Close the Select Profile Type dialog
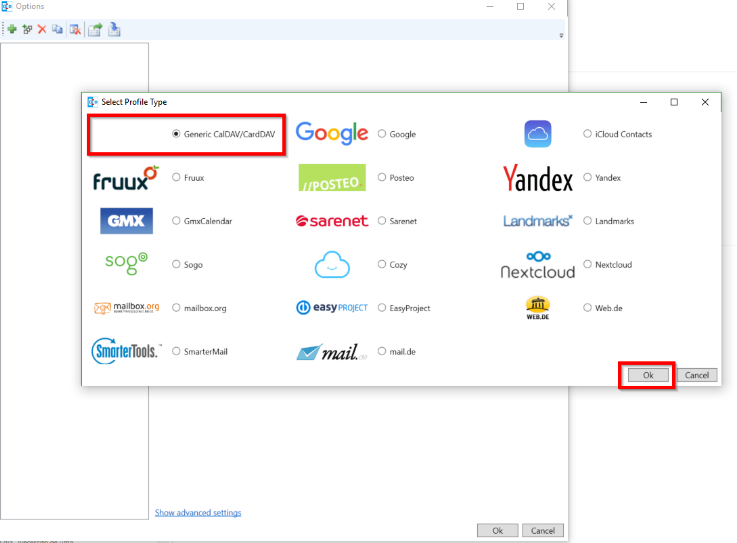The width and height of the screenshot is (737, 543). click(x=705, y=102)
